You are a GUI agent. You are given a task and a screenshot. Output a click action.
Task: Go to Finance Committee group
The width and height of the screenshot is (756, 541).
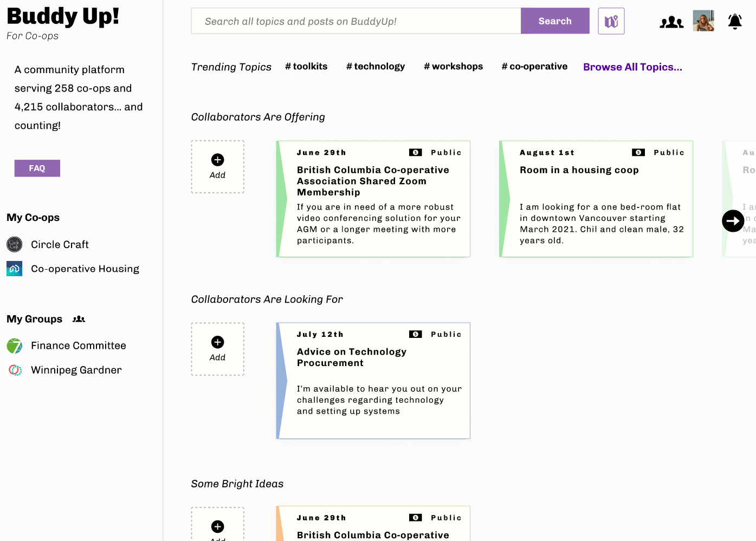(x=78, y=346)
